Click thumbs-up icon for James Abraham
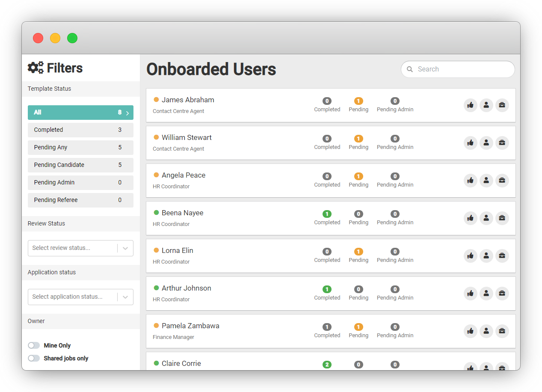Viewport: 542px width, 392px height. coord(470,105)
